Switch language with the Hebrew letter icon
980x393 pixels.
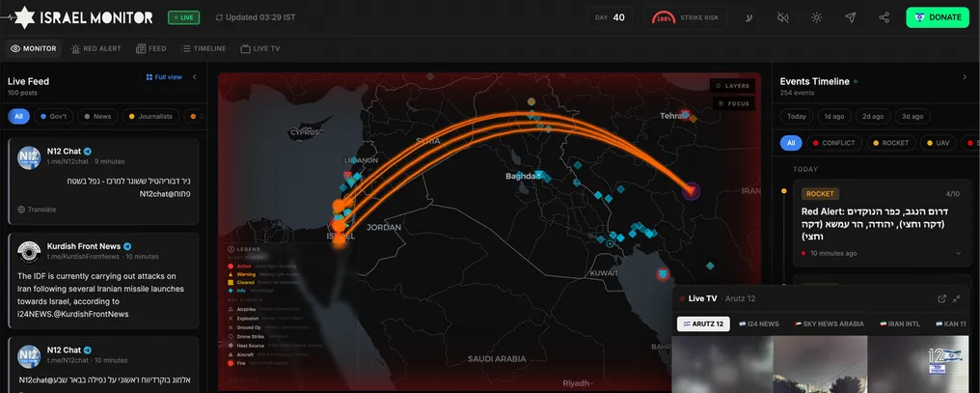point(749,17)
